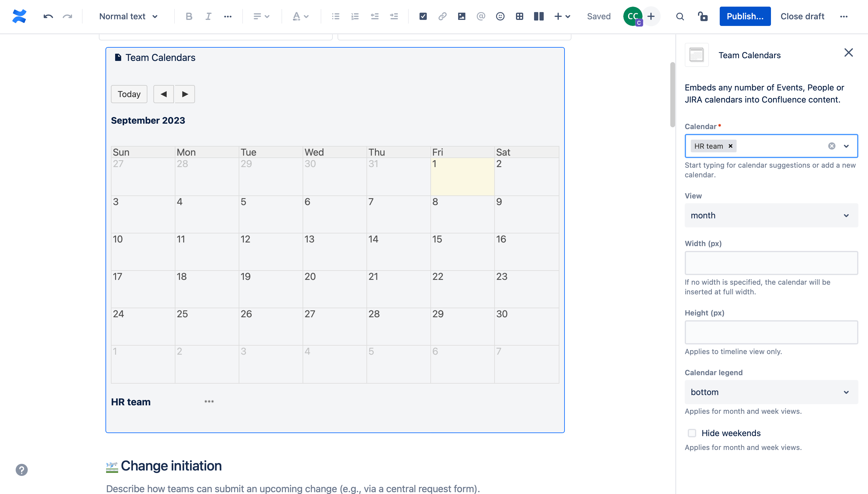This screenshot has height=494, width=868.
Task: Open the Normal text style dropdown
Action: click(128, 16)
